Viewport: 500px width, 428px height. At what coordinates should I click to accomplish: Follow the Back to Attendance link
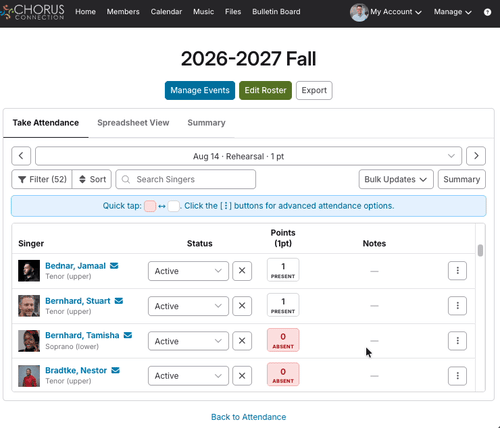tap(248, 417)
